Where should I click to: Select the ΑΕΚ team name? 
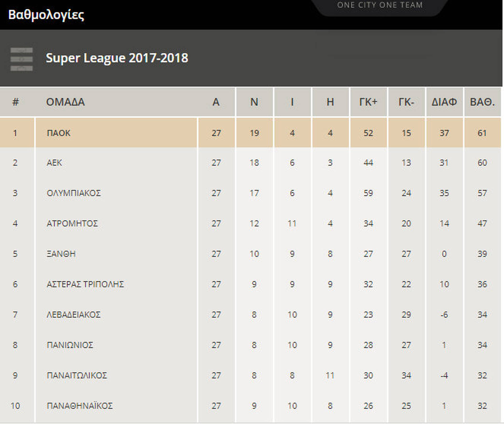pyautogui.click(x=54, y=163)
